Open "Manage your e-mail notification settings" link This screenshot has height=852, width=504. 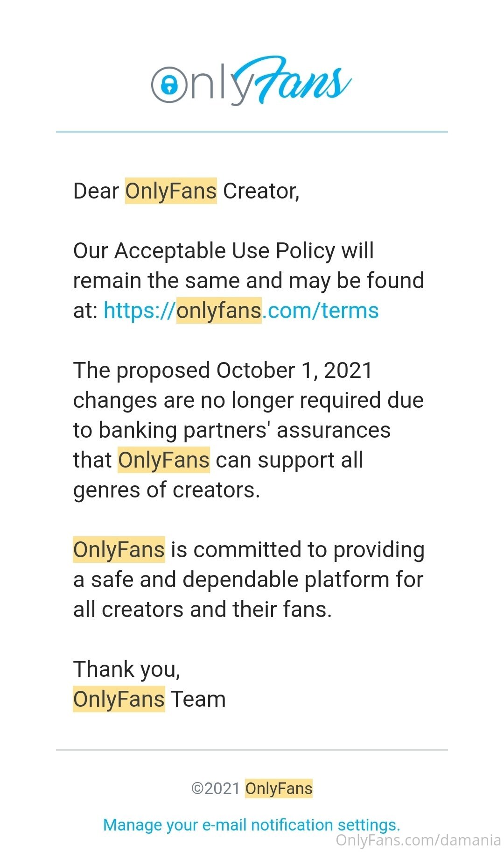(x=252, y=825)
